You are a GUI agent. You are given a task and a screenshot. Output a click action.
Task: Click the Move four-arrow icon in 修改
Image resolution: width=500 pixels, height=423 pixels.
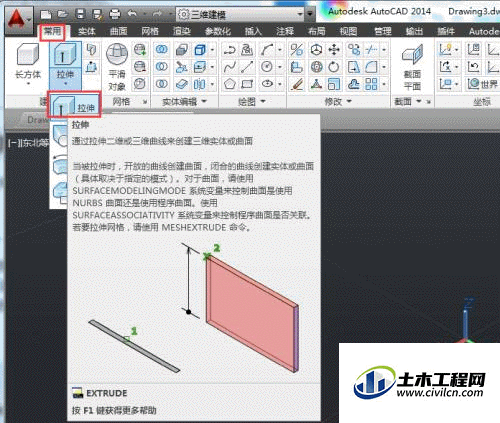[x=334, y=49]
